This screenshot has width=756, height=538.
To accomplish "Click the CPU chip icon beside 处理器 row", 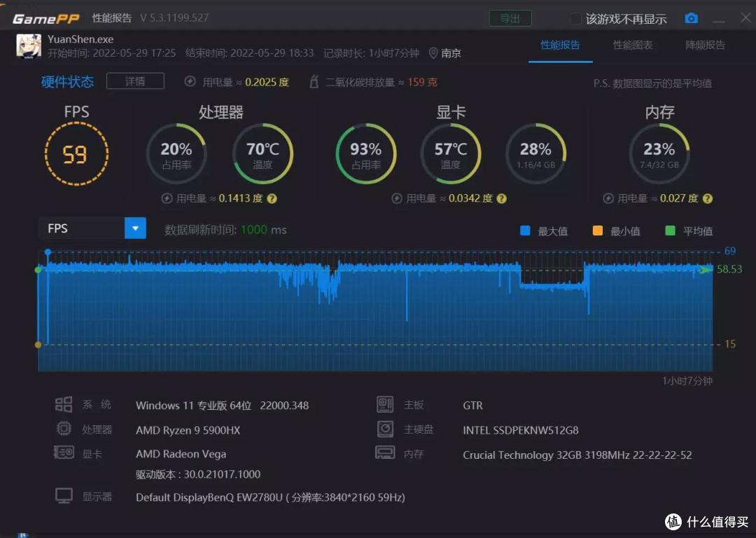I will 64,429.
